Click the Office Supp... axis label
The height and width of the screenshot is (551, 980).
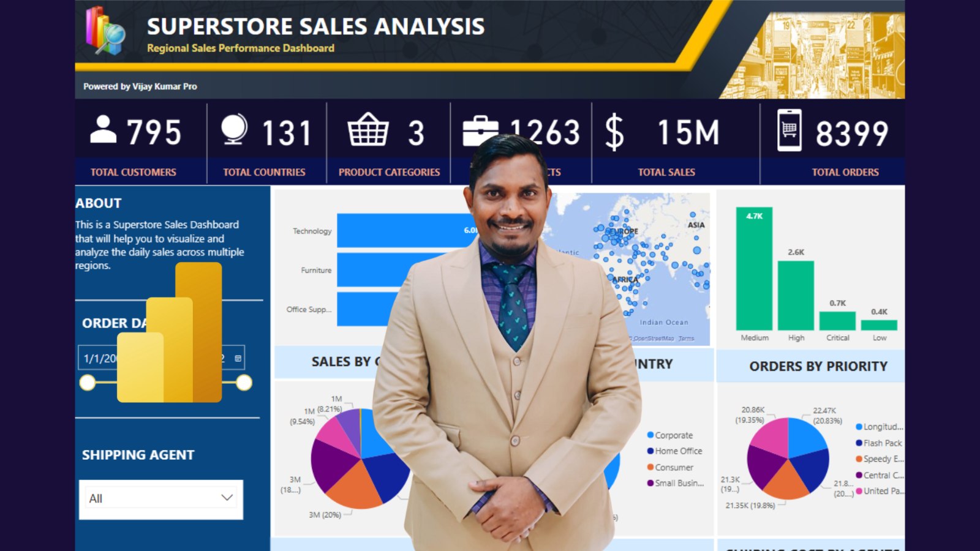[309, 309]
